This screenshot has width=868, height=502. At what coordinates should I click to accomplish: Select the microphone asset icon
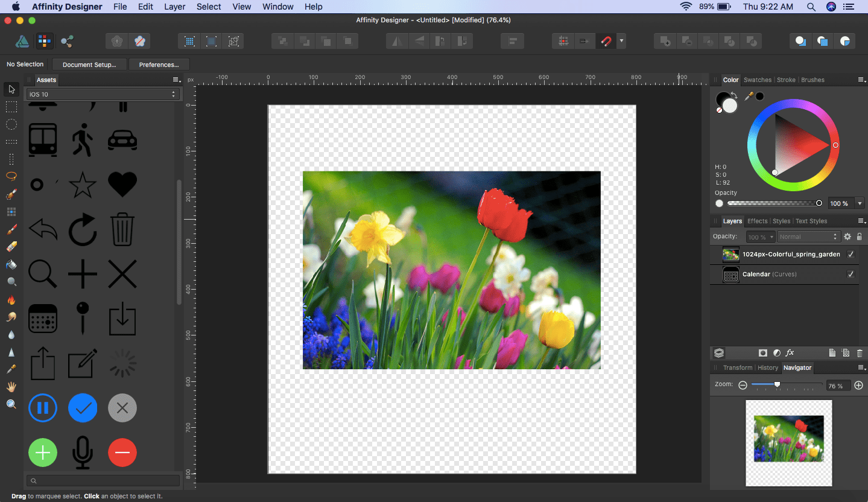click(83, 453)
